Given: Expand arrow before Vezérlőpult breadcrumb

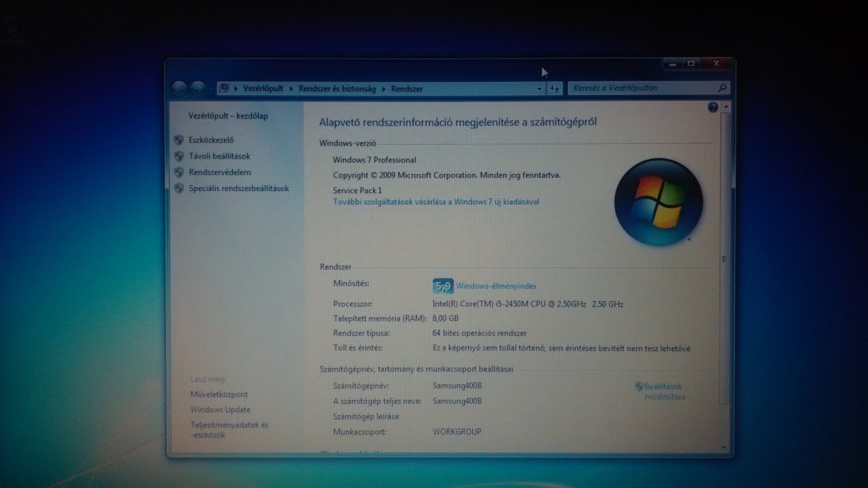Looking at the screenshot, I should point(236,89).
